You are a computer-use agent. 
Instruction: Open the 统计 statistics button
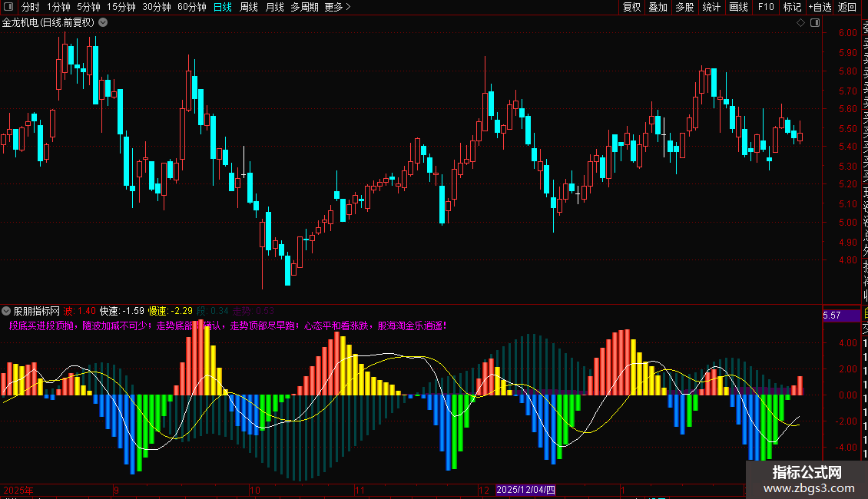pyautogui.click(x=711, y=7)
